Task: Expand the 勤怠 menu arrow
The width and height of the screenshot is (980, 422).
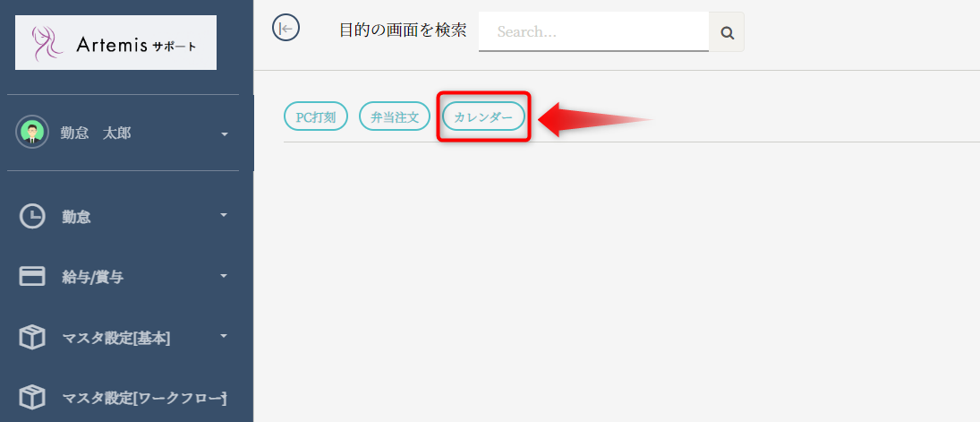Action: click(224, 215)
